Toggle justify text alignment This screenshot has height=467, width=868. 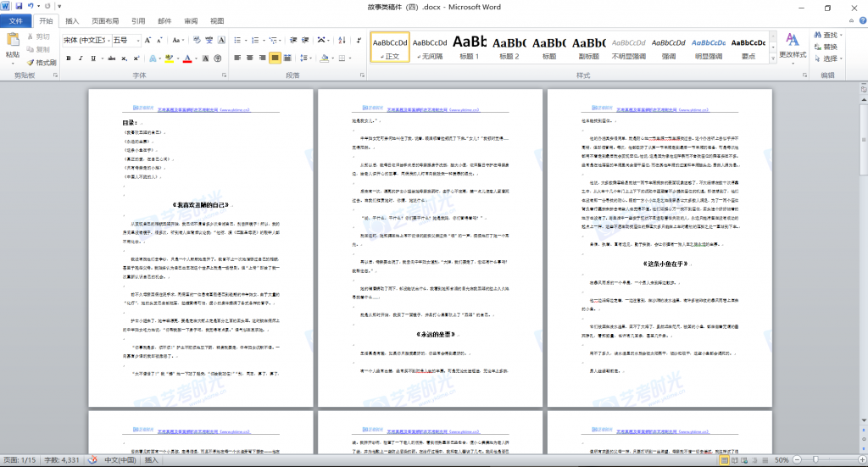(x=275, y=58)
